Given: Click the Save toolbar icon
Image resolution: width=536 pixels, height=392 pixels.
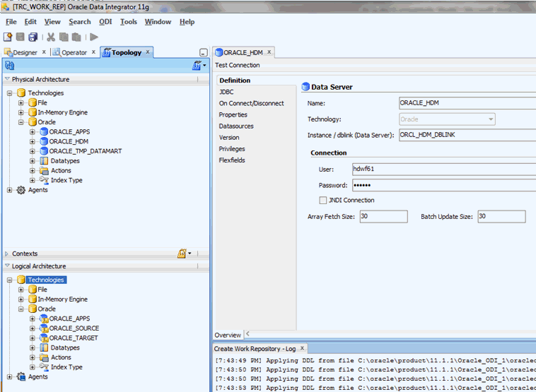Looking at the screenshot, I should tap(21, 37).
